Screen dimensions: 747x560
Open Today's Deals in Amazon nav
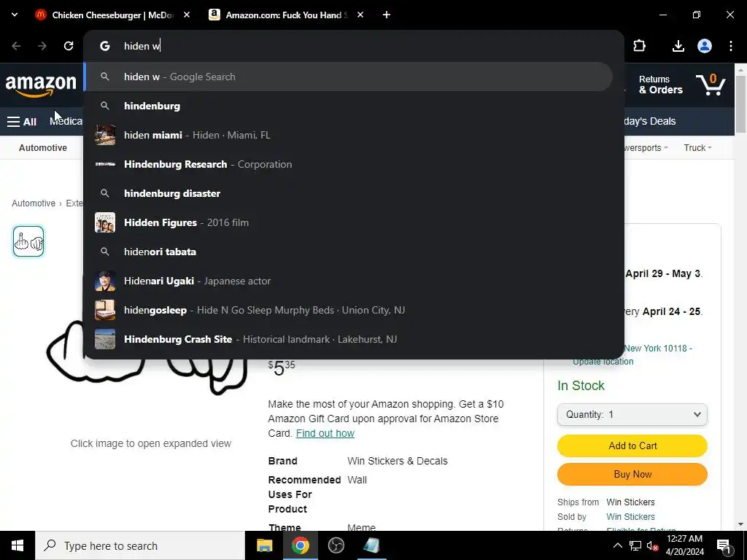(x=649, y=121)
